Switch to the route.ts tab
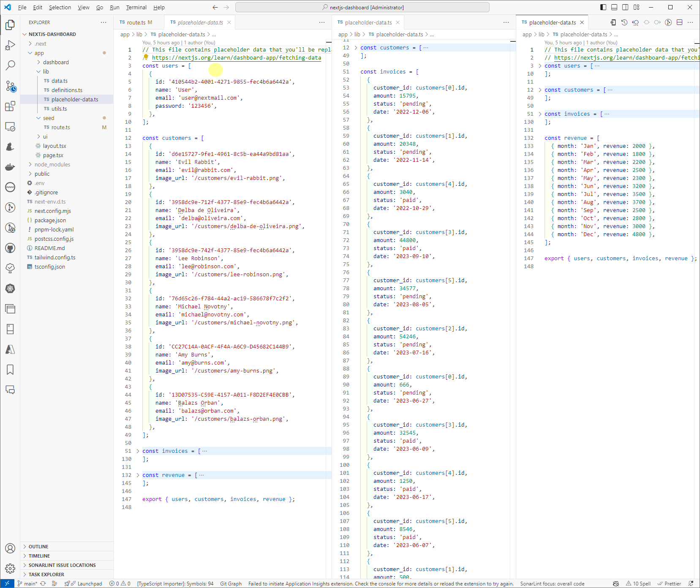The image size is (700, 588). tap(136, 22)
